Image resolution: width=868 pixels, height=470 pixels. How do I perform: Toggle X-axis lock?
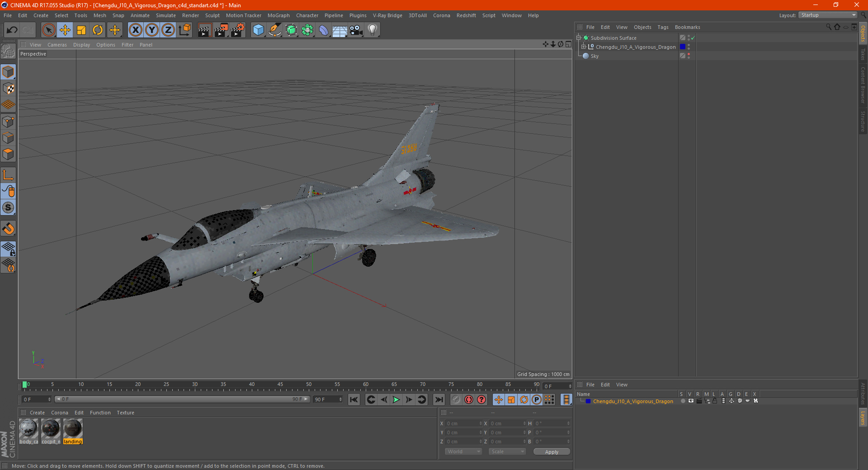click(136, 30)
